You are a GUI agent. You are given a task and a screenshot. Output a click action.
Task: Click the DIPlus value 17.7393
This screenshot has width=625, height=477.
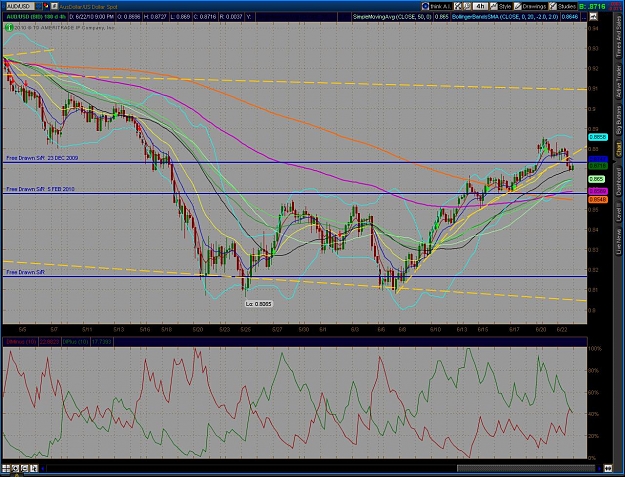coord(102,342)
